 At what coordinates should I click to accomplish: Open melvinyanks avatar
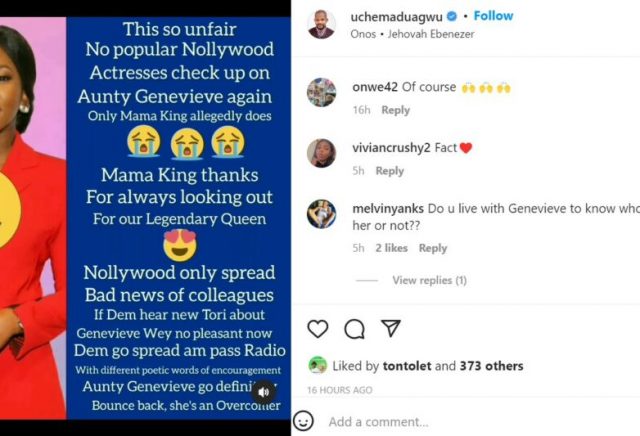point(322,214)
